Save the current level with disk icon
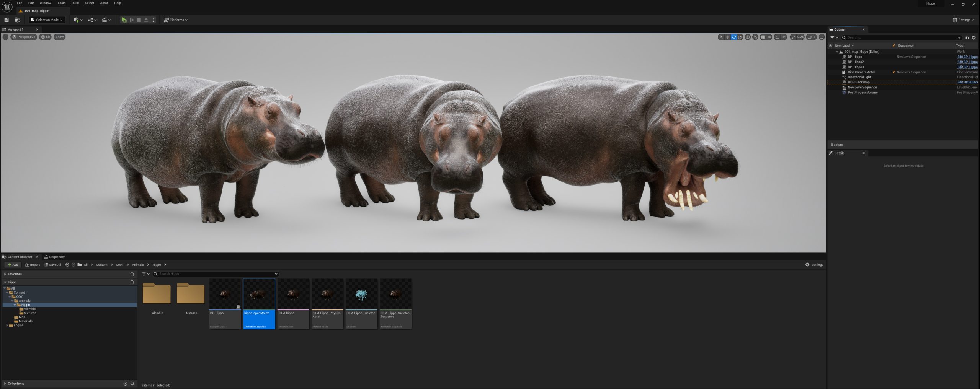Image resolution: width=980 pixels, height=389 pixels. click(7, 20)
